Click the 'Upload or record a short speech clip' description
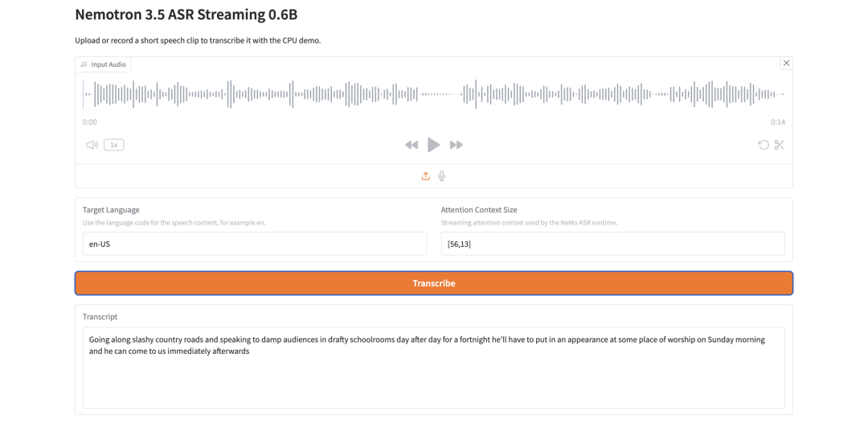868x428 pixels. (x=199, y=41)
